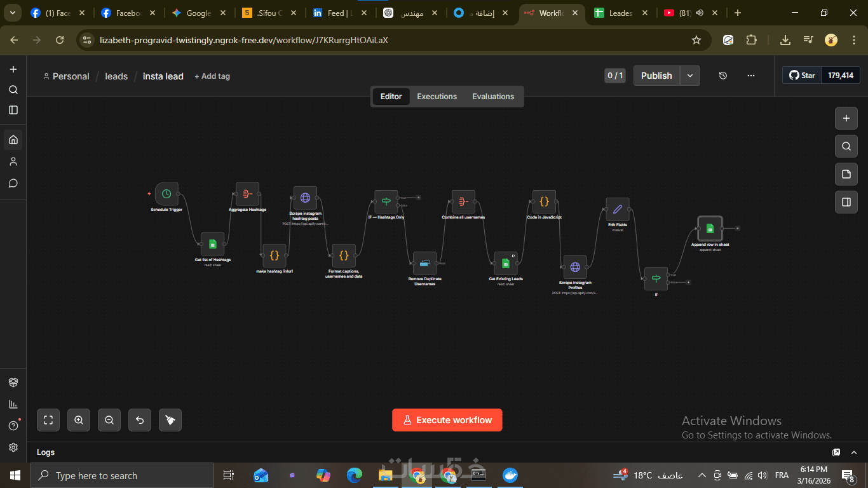Select the Aggregate Hashtags node icon
Image resolution: width=868 pixels, height=488 pixels.
(247, 194)
